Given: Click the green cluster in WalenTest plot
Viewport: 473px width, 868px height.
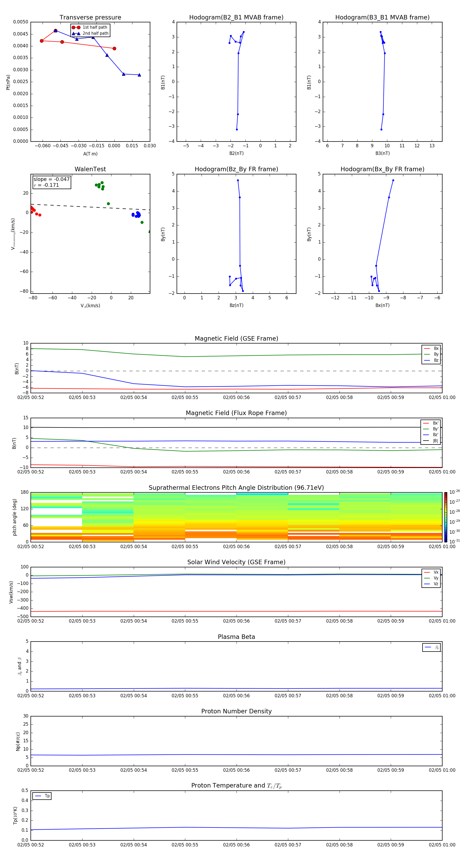Looking at the screenshot, I should coord(100,186).
